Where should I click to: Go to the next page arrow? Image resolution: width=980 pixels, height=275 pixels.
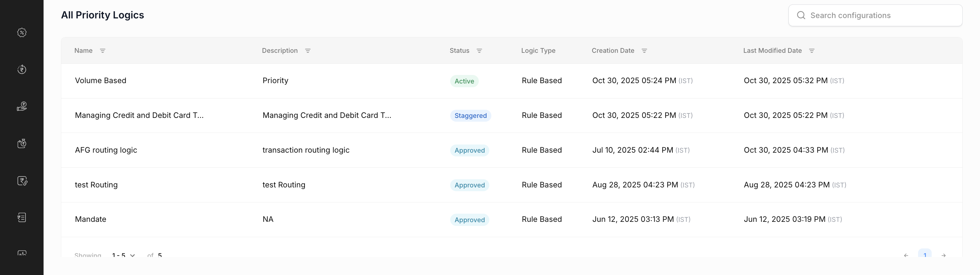pos(943,255)
